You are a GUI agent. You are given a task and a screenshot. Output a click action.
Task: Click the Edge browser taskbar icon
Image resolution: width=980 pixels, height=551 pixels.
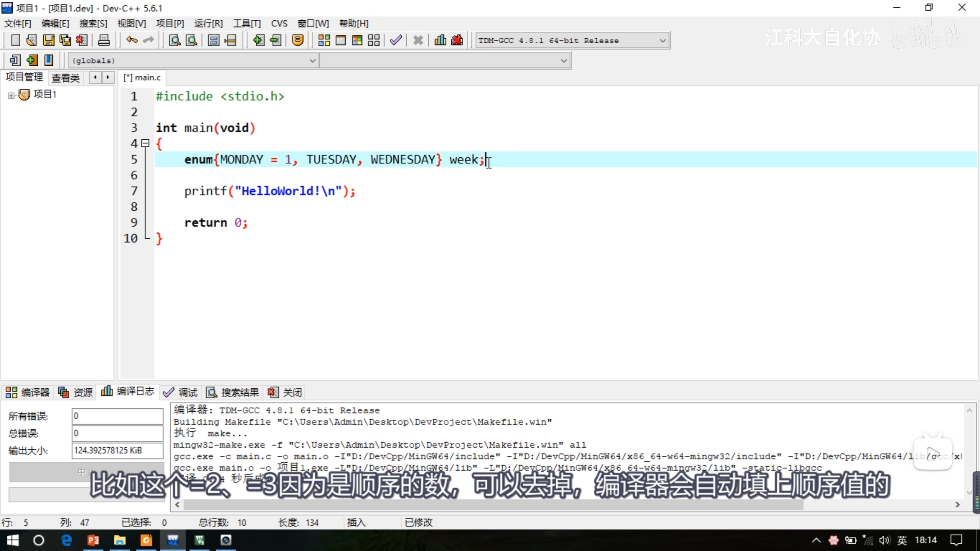(x=66, y=540)
